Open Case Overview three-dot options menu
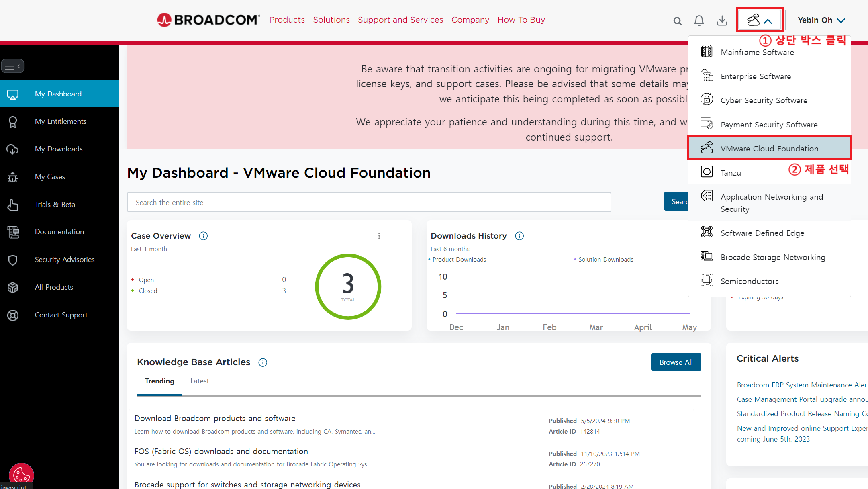The height and width of the screenshot is (489, 868). click(x=379, y=236)
